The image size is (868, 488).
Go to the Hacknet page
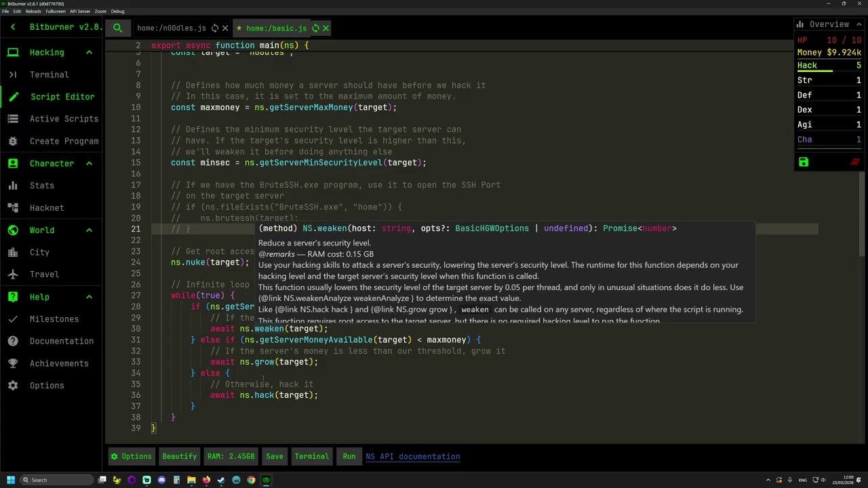coord(47,208)
